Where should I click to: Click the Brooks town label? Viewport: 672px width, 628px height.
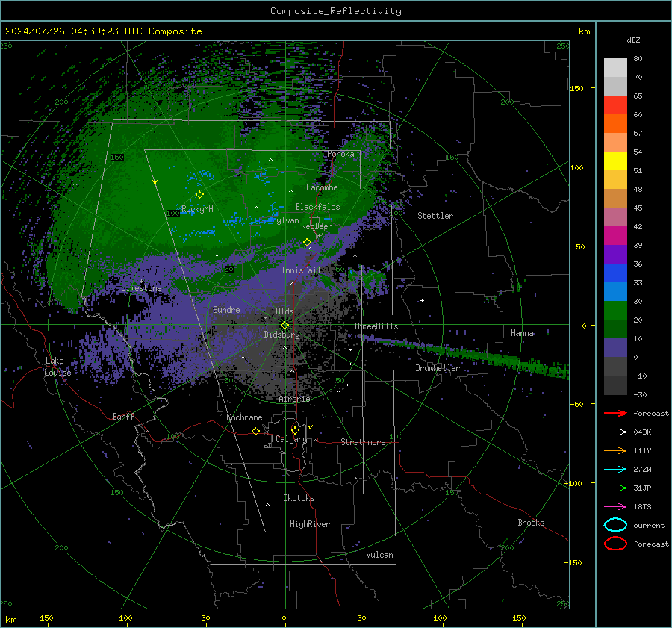531,523
